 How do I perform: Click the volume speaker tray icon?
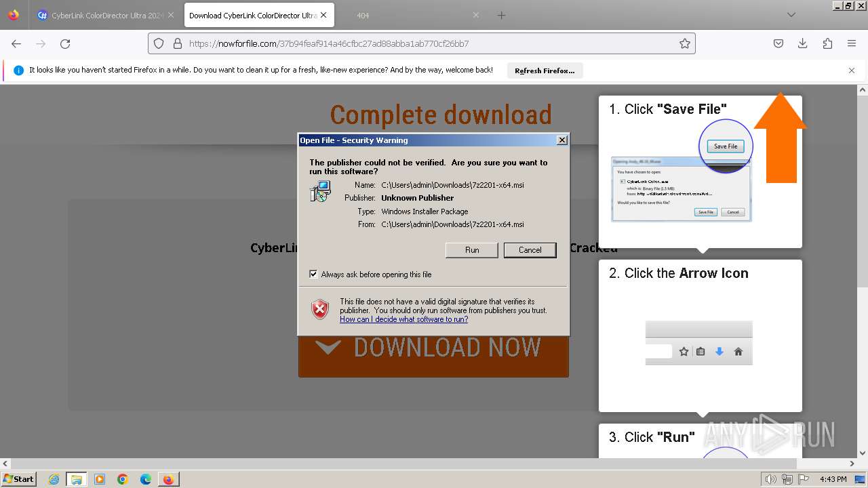tap(771, 479)
